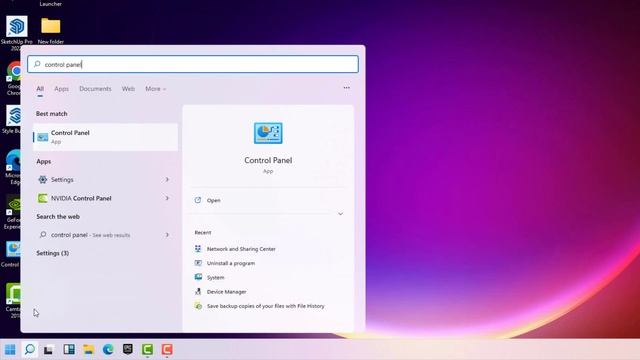Viewport: 640px width, 360px height.
Task: Expand NVIDIA Control Panel result chevron
Action: (x=167, y=198)
